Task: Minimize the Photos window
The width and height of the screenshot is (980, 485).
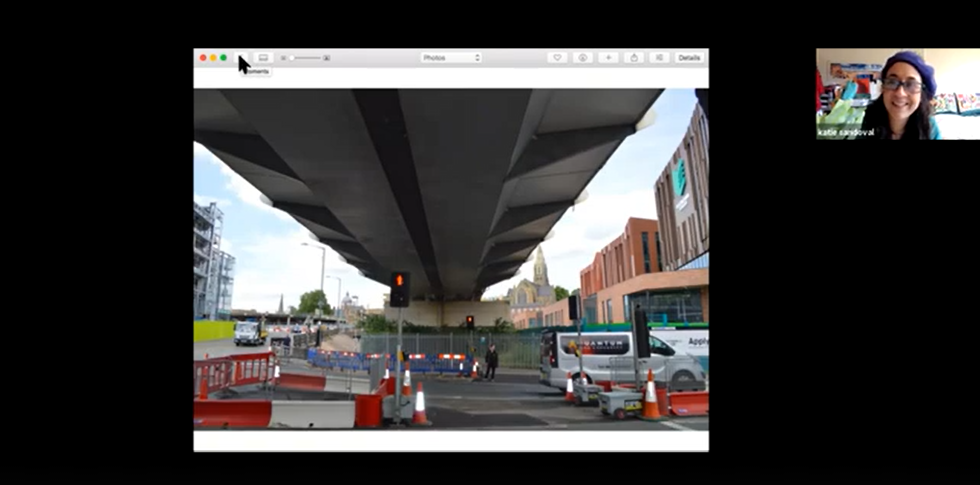Action: 213,58
